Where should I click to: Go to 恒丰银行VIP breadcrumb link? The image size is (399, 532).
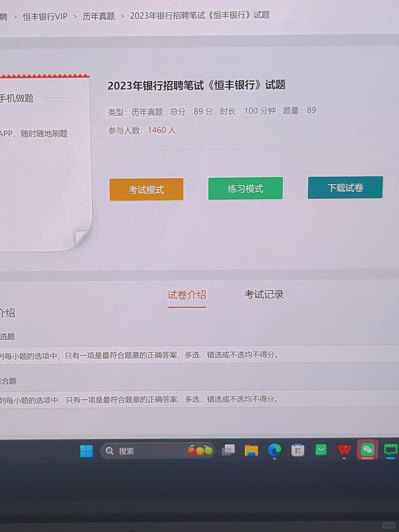coord(45,17)
